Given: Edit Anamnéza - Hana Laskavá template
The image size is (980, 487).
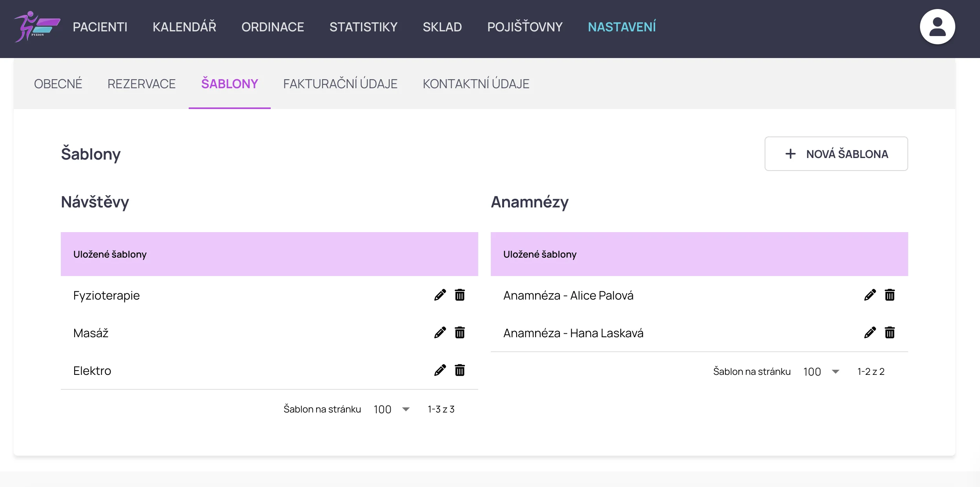Looking at the screenshot, I should pos(870,333).
